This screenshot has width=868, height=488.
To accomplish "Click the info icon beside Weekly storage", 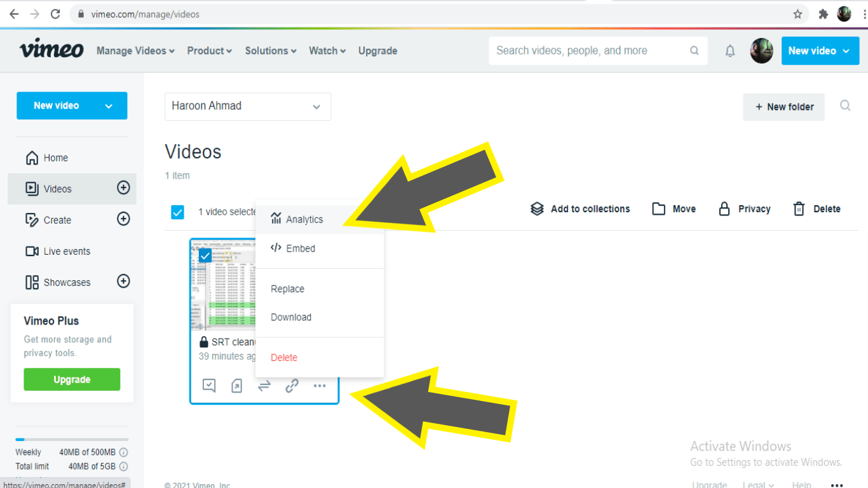I will tap(124, 452).
